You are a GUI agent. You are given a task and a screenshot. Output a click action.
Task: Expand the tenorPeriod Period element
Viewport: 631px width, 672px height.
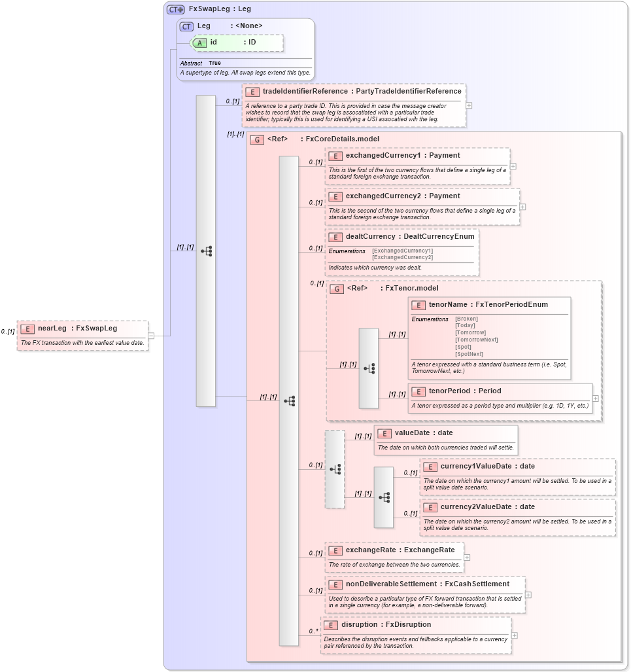pos(596,398)
